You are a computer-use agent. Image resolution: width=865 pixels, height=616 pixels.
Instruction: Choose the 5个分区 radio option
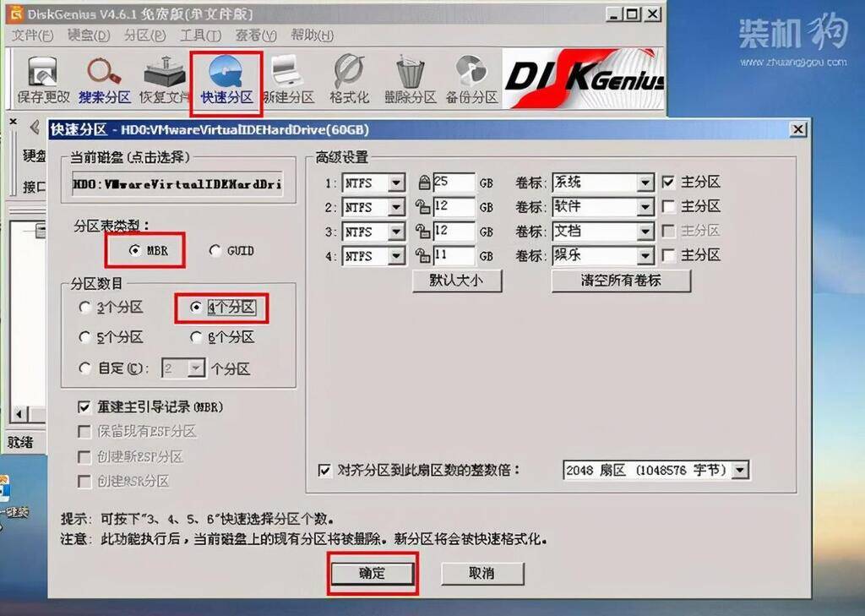(84, 336)
